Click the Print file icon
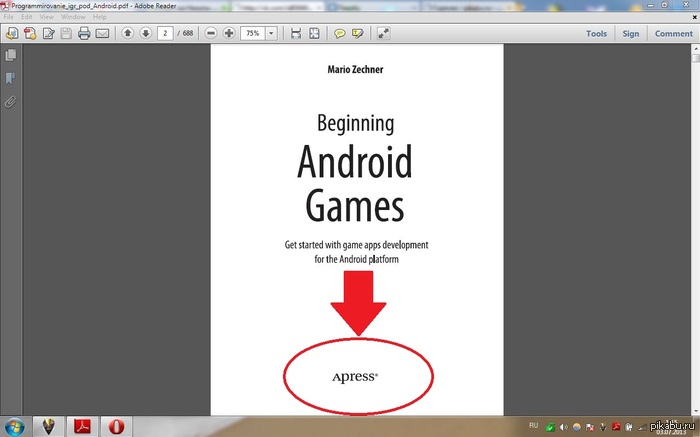This screenshot has height=437, width=700. pyautogui.click(x=84, y=33)
